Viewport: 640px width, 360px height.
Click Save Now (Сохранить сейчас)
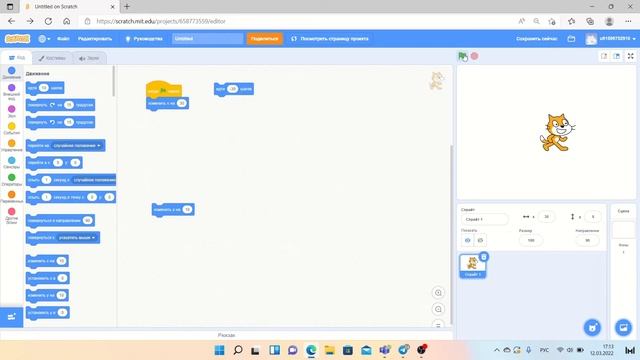tap(536, 39)
